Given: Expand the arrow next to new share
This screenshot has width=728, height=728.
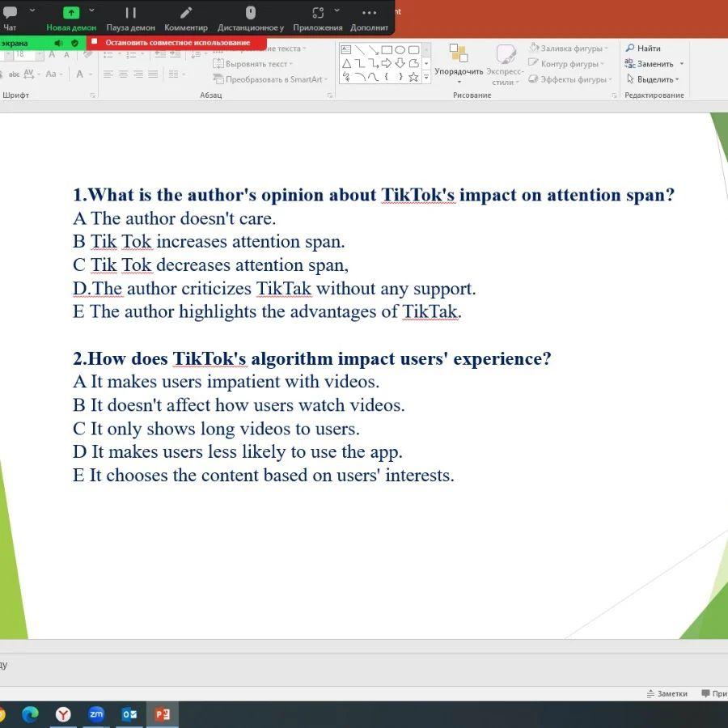Looking at the screenshot, I should 91,11.
